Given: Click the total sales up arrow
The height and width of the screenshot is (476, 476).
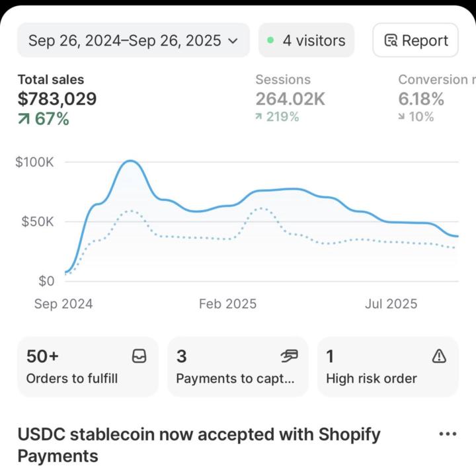Looking at the screenshot, I should (24, 120).
